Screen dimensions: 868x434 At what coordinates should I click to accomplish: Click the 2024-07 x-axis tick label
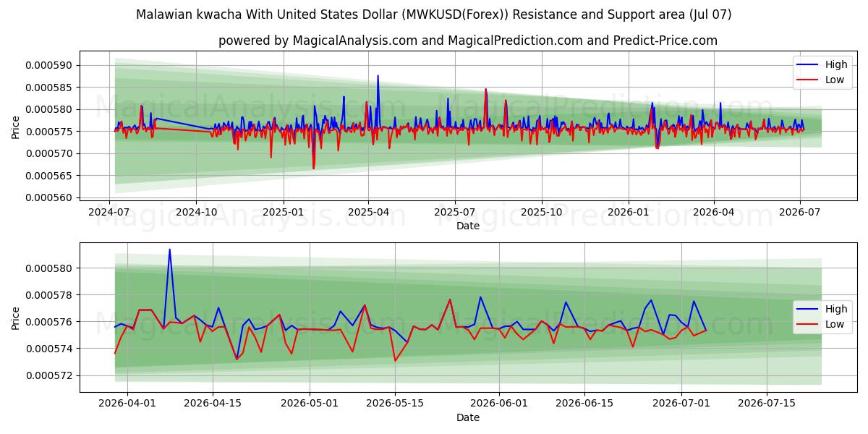point(110,213)
